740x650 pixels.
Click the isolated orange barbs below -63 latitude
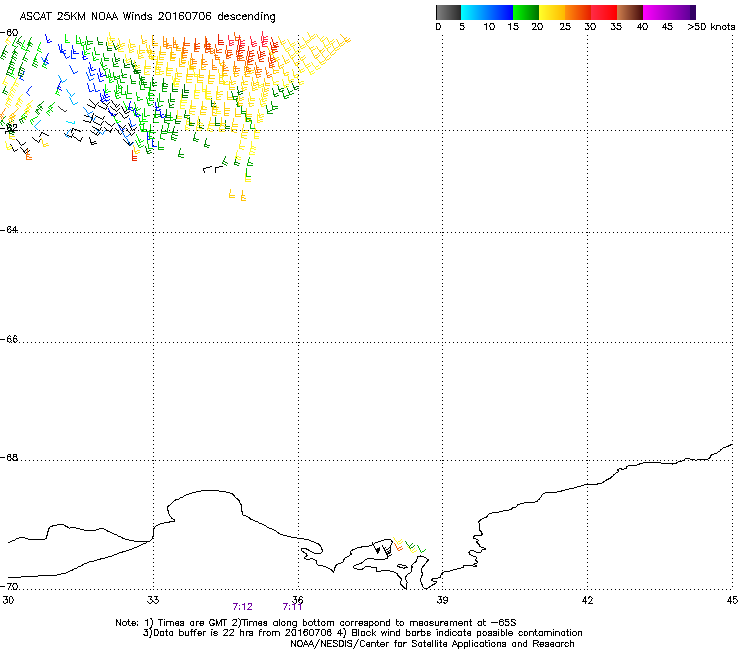coord(237,195)
